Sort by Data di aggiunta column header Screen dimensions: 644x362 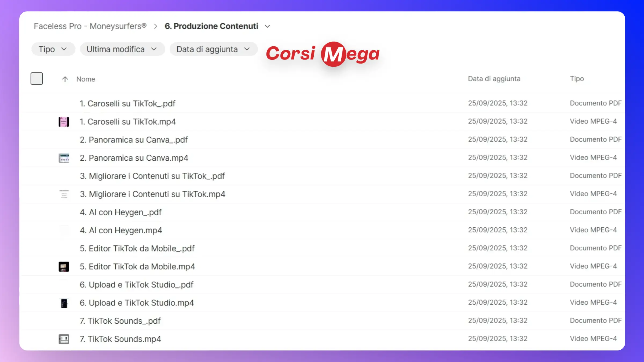tap(494, 79)
